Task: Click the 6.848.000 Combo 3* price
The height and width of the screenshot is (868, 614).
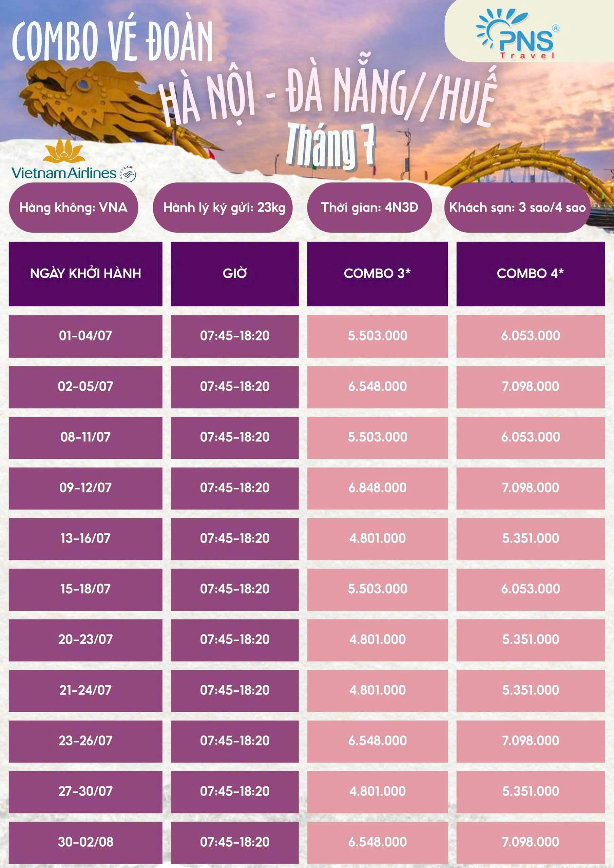Action: click(x=377, y=488)
